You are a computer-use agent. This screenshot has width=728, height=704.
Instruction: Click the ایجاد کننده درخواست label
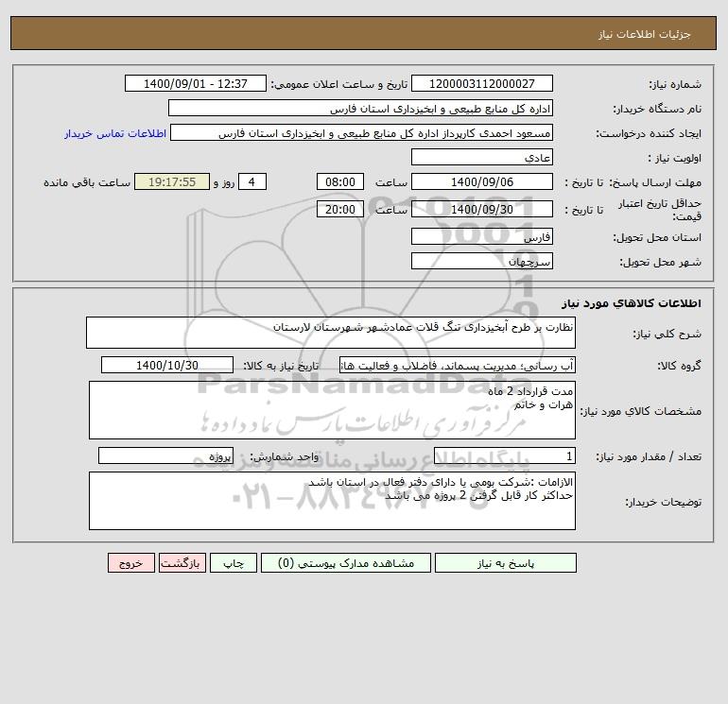point(649,133)
